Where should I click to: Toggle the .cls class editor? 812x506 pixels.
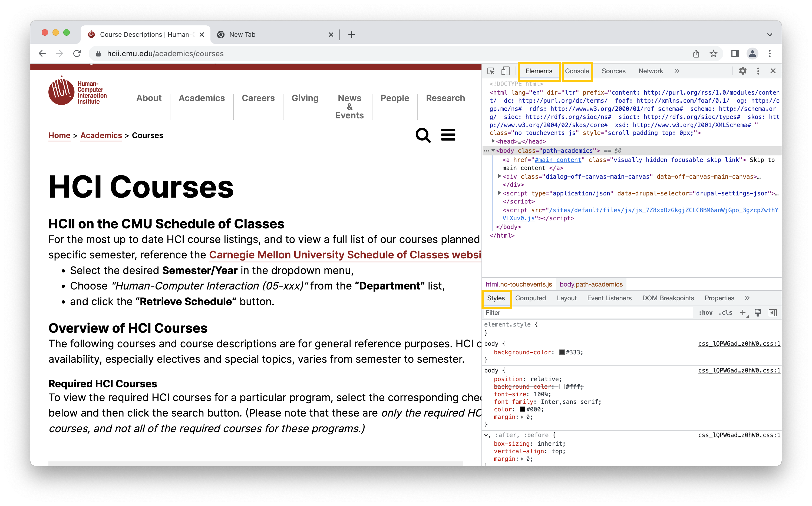[725, 312]
